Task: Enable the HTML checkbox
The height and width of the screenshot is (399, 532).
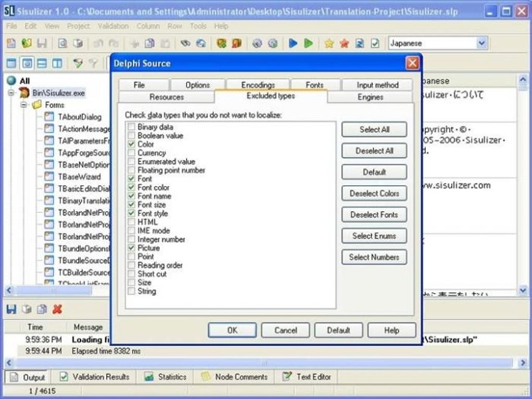Action: [x=131, y=222]
